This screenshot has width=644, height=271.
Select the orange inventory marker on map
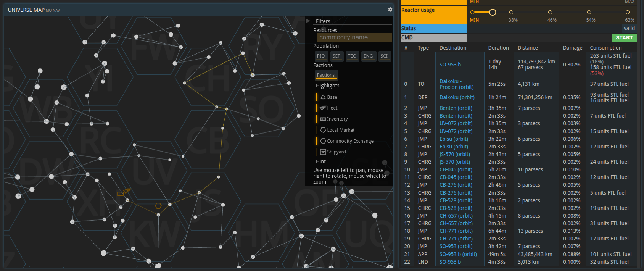tap(120, 194)
